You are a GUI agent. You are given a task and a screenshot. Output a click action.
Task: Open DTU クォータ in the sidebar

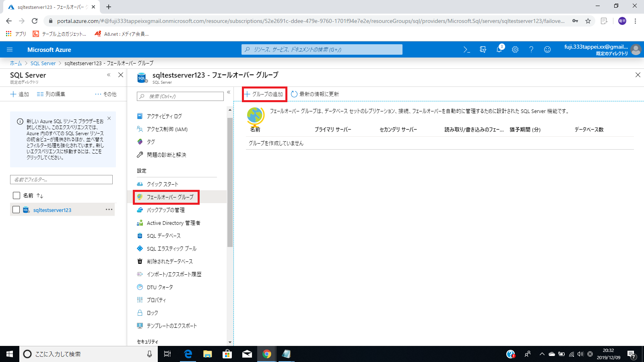pyautogui.click(x=161, y=287)
